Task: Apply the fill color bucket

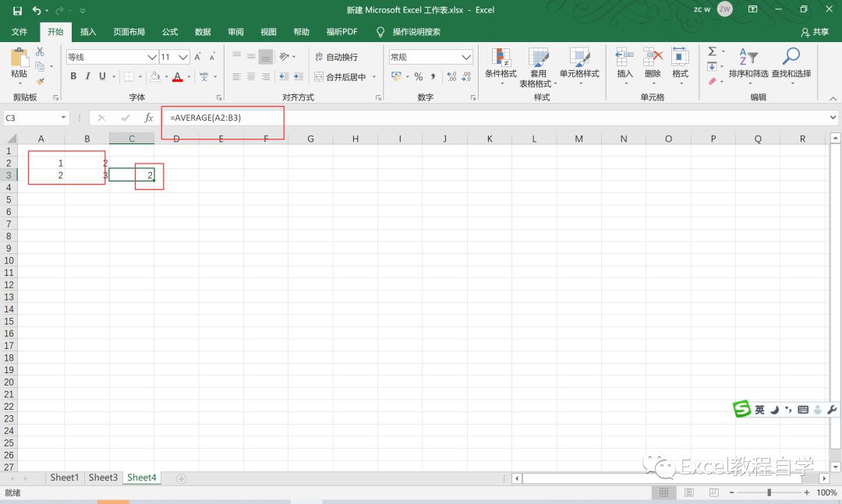Action: (x=155, y=76)
